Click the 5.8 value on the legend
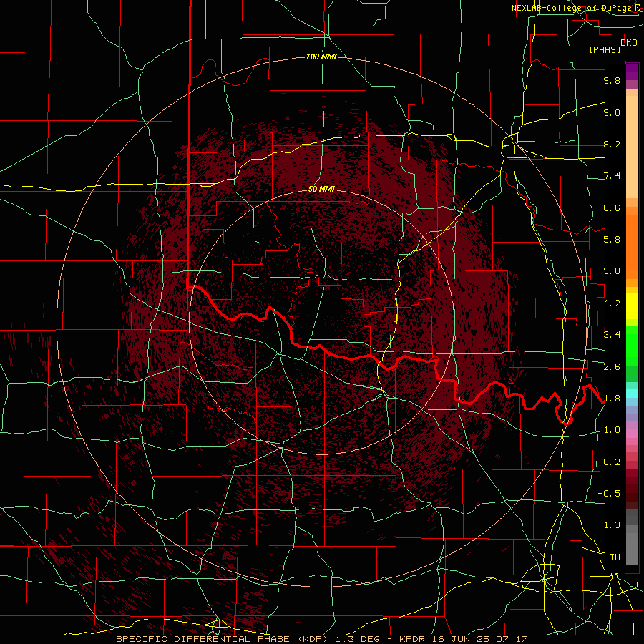 [612, 240]
